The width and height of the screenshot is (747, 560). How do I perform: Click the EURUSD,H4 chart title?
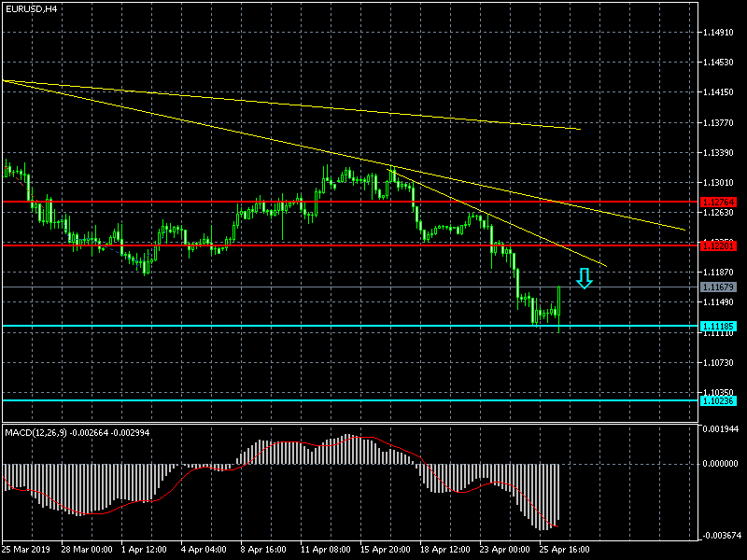[x=30, y=8]
